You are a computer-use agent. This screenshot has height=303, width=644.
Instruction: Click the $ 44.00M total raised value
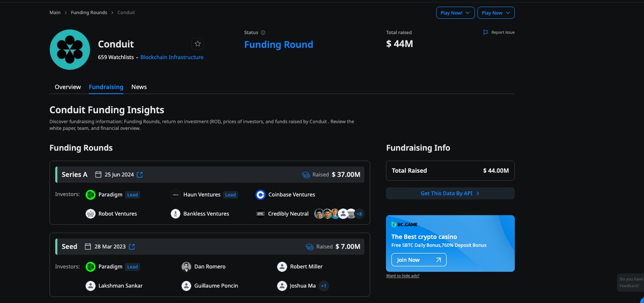point(496,171)
